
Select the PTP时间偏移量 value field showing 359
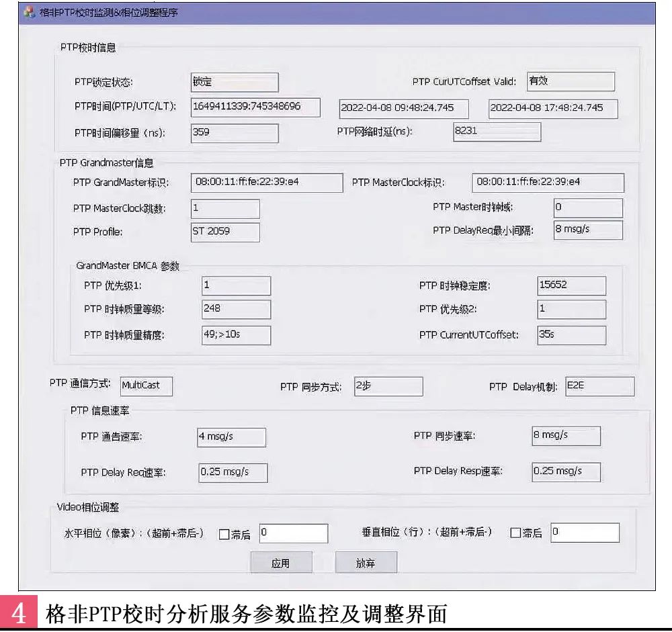234,133
